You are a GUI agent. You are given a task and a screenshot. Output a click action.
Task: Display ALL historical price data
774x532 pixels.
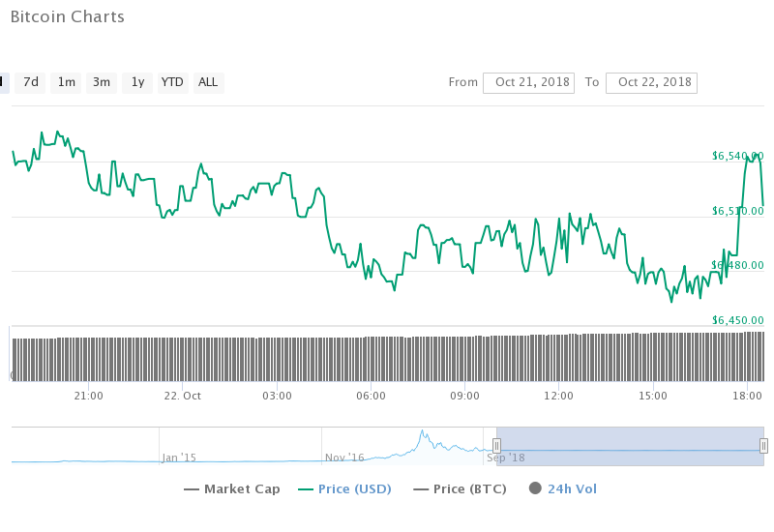click(x=208, y=82)
